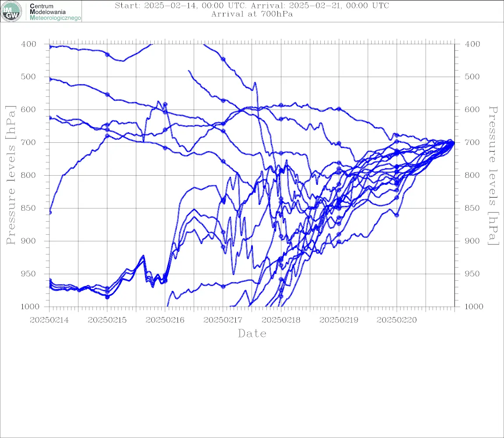
Task: Click date label 20250218
Action: tap(281, 320)
